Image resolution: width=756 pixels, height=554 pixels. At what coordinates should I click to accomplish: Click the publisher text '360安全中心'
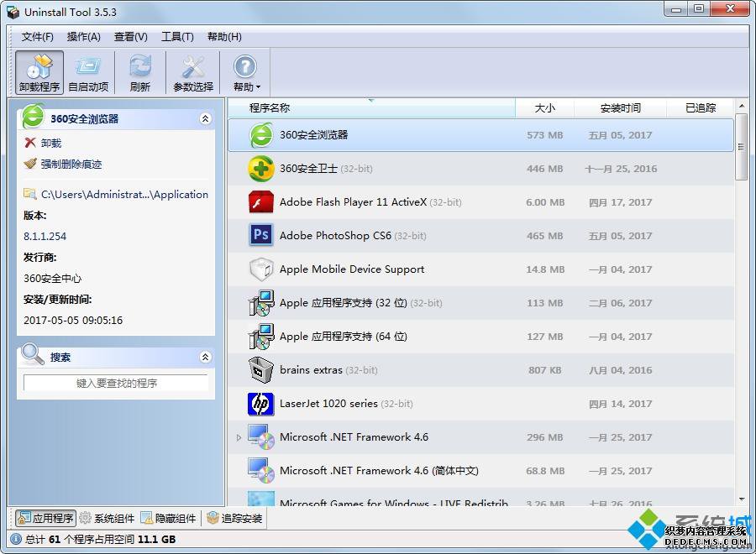(x=53, y=279)
